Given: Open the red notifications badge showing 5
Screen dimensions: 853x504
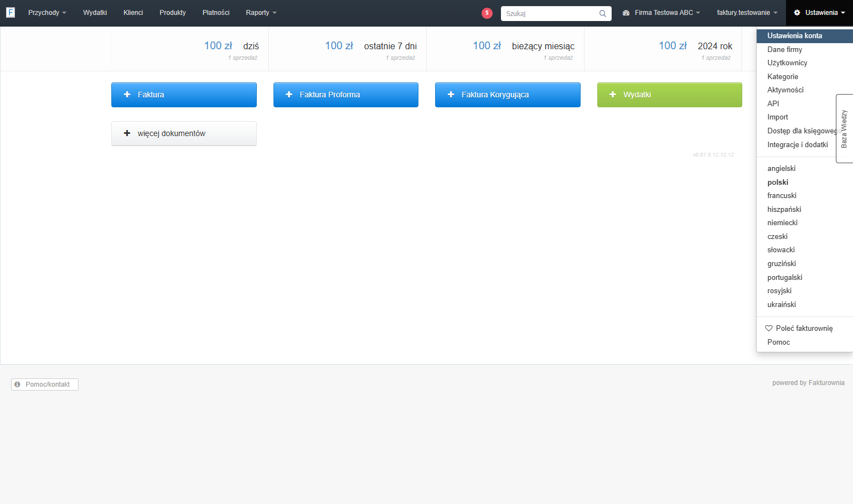Looking at the screenshot, I should 487,13.
